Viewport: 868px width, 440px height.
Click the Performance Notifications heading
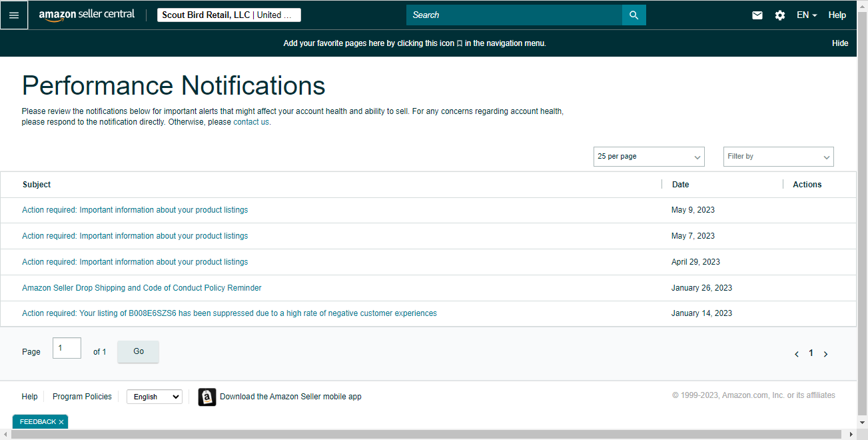173,86
